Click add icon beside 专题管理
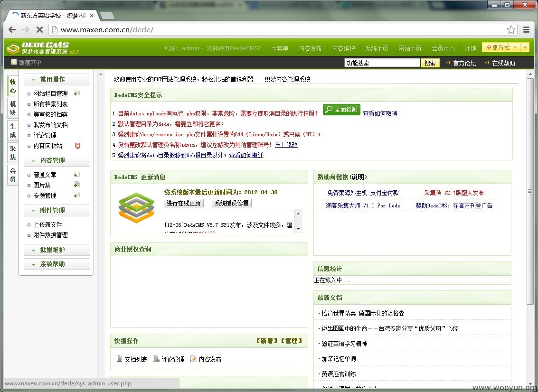The image size is (538, 392). pos(77,195)
